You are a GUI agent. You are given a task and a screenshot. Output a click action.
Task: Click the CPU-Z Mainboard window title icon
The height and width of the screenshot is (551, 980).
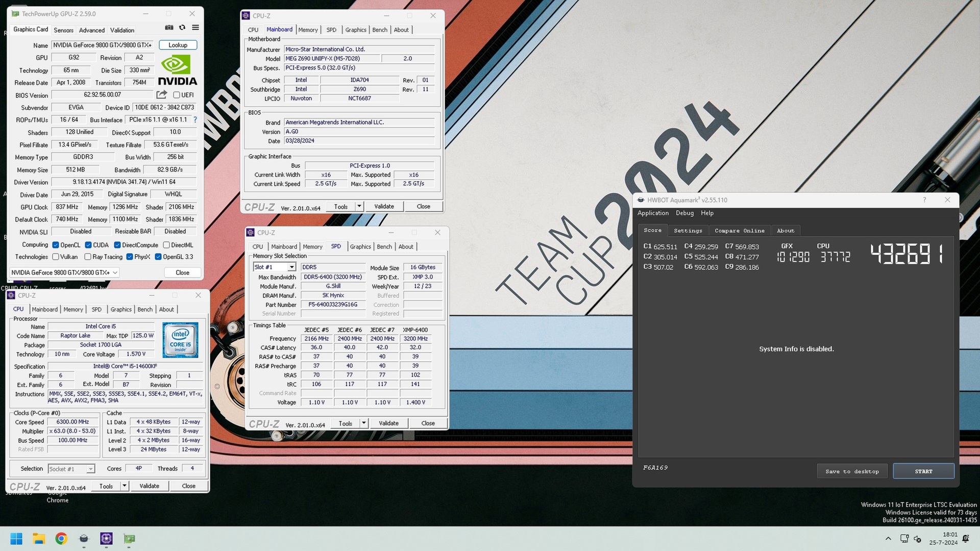tap(246, 16)
